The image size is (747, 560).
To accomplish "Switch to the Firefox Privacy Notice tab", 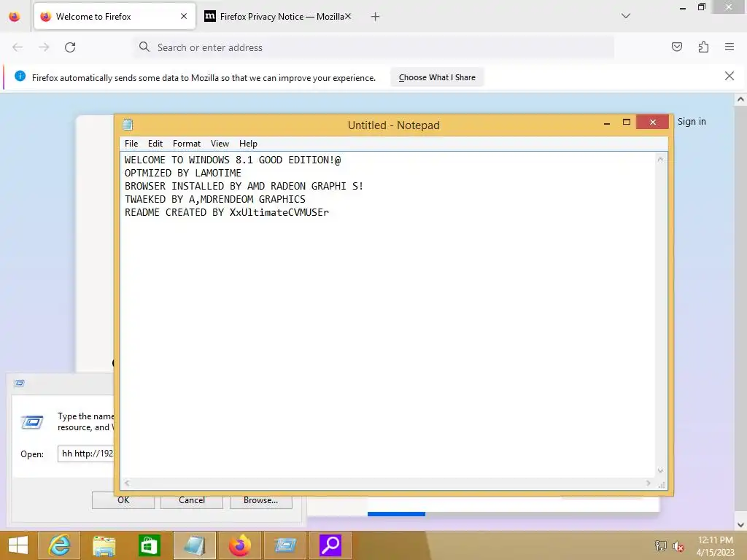I will 278,16.
